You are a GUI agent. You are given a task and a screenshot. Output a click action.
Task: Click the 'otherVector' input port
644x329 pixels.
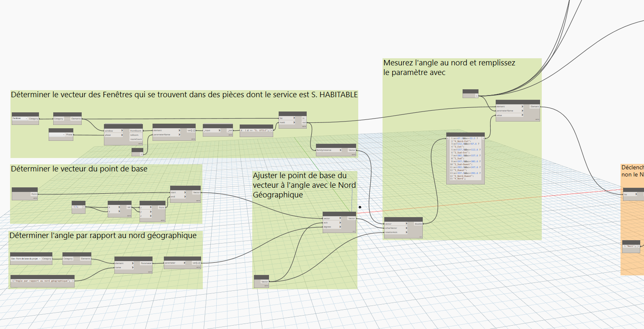pyautogui.click(x=396, y=228)
